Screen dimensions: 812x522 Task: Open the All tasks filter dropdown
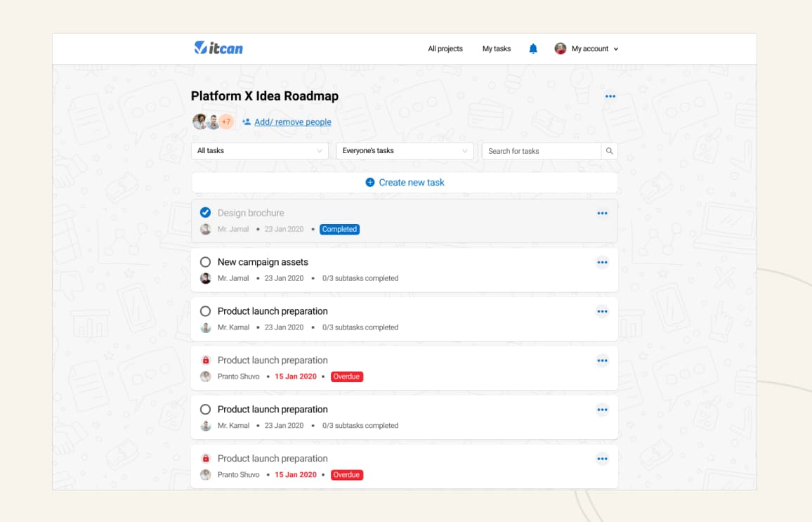point(259,150)
